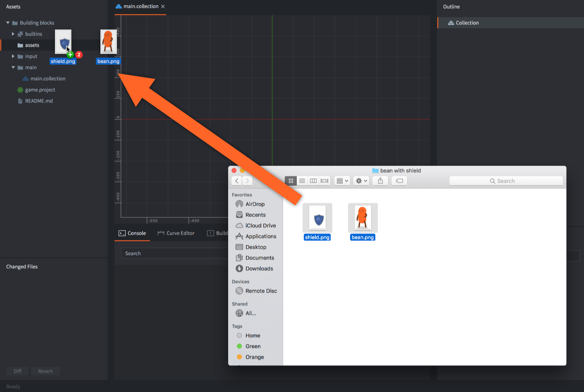
Task: Collapse the Building blocks folder
Action: pyautogui.click(x=8, y=23)
